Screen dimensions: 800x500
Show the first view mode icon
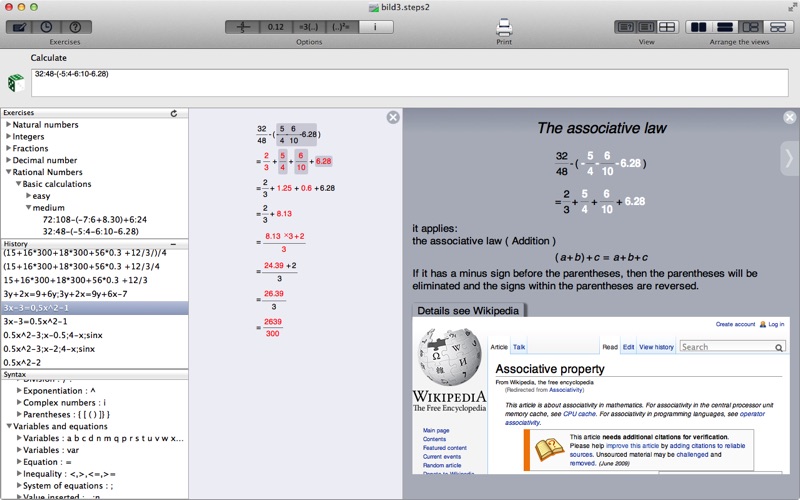coord(625,27)
